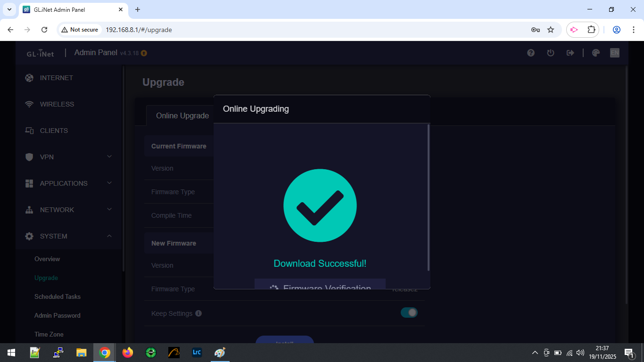The image size is (644, 362).
Task: Click the SYSTEM gear icon
Action: [x=29, y=236]
